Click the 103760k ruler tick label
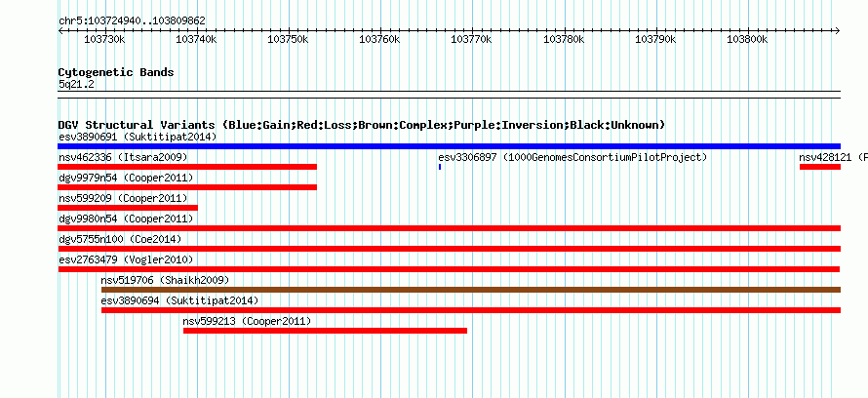The image size is (868, 398). click(x=380, y=39)
